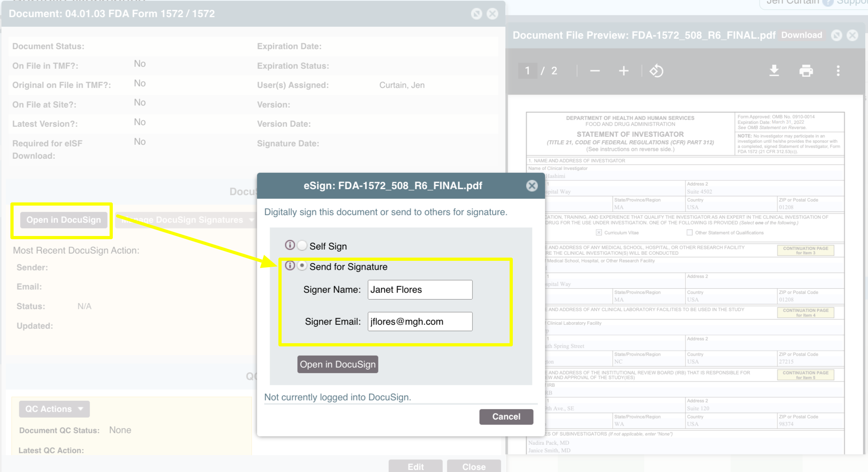Close the Document window with X icon

[x=492, y=14]
